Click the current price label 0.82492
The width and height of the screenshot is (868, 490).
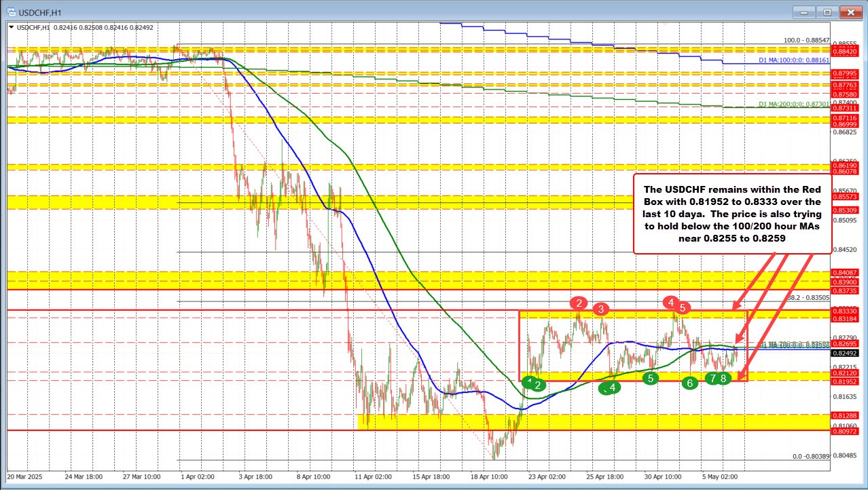click(847, 354)
